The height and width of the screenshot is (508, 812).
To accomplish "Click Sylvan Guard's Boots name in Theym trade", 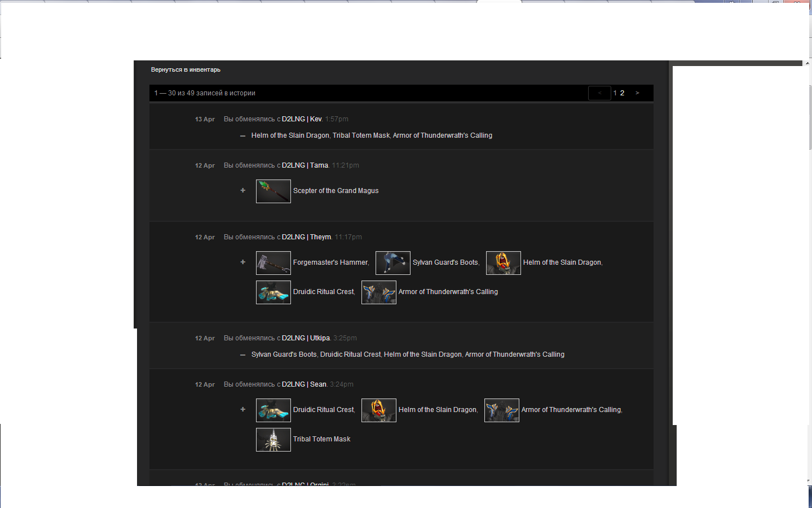I will [x=445, y=262].
